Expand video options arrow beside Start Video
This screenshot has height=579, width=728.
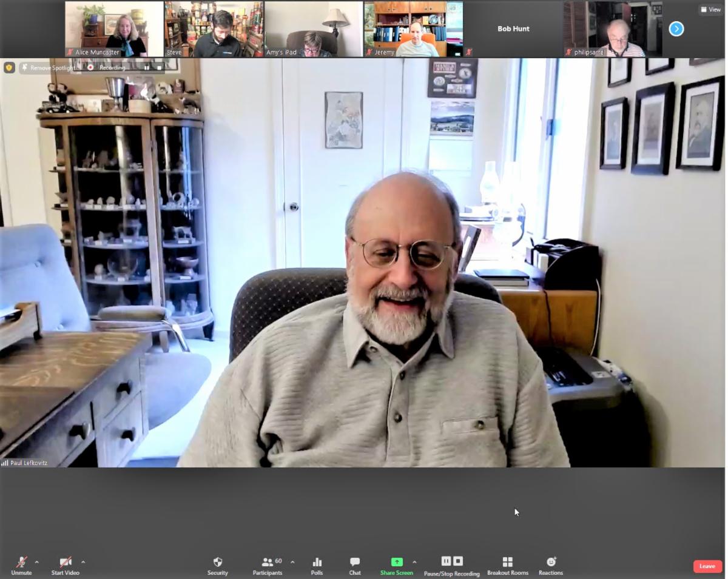click(x=83, y=562)
